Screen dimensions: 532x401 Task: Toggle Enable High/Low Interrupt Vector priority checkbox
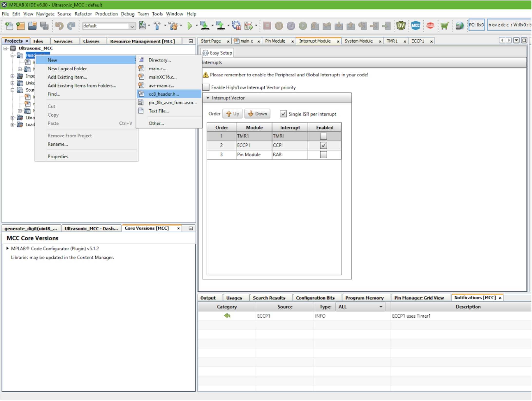[x=206, y=87]
